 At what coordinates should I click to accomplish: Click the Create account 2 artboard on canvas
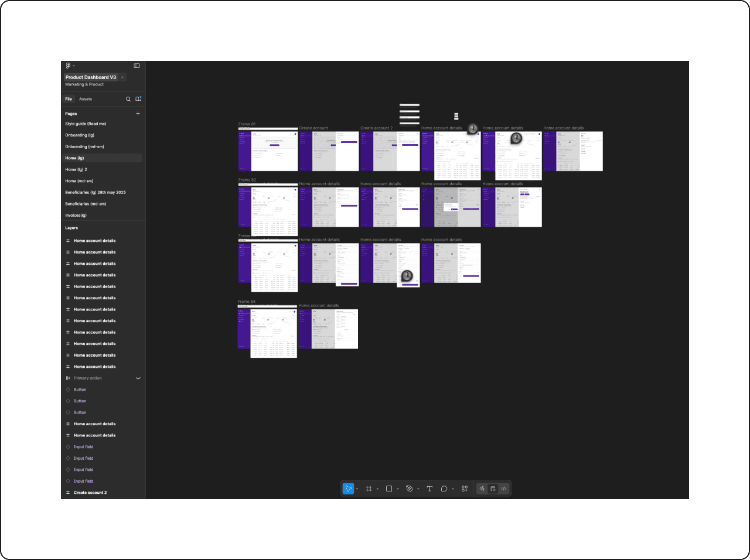tap(390, 151)
